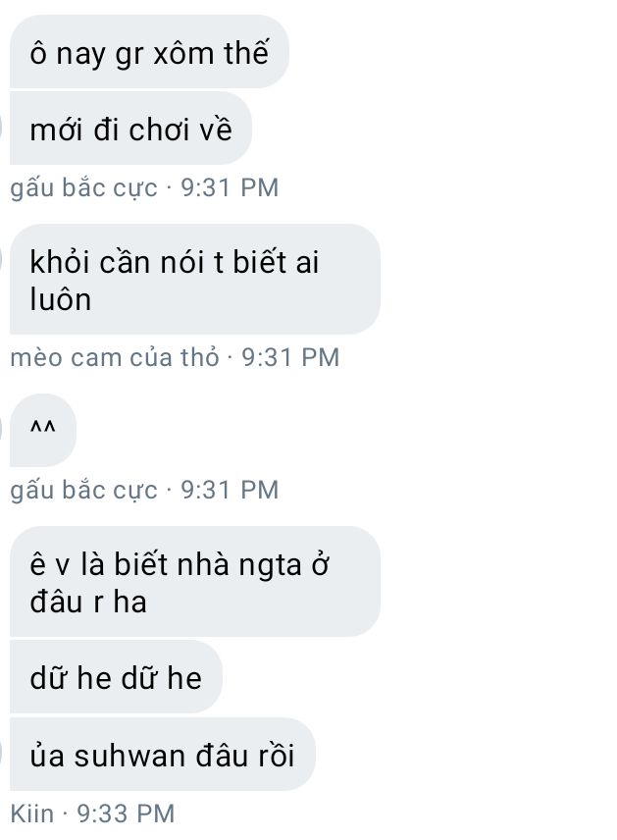Tap the '^^' message bubble
Screen dimensions: 617x840
pyautogui.click(x=43, y=430)
